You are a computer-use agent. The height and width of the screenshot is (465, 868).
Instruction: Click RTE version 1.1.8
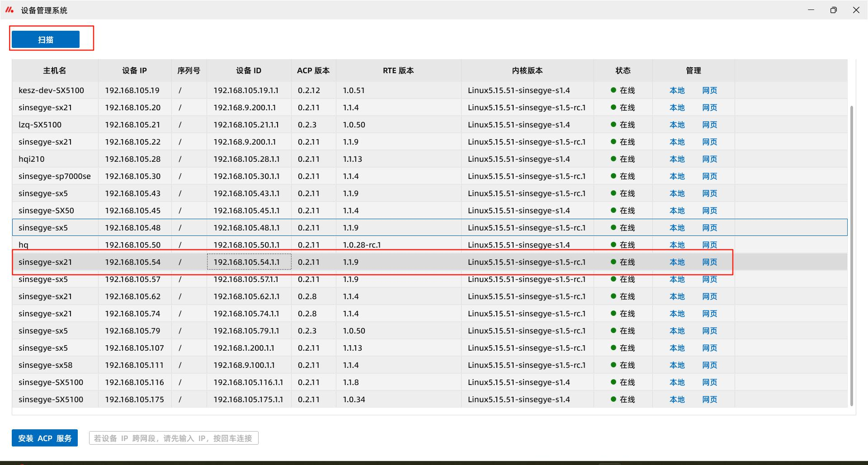pyautogui.click(x=351, y=382)
